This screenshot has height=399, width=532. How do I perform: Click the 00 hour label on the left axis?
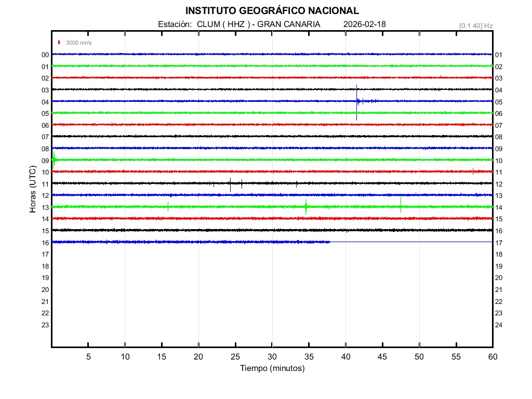45,55
